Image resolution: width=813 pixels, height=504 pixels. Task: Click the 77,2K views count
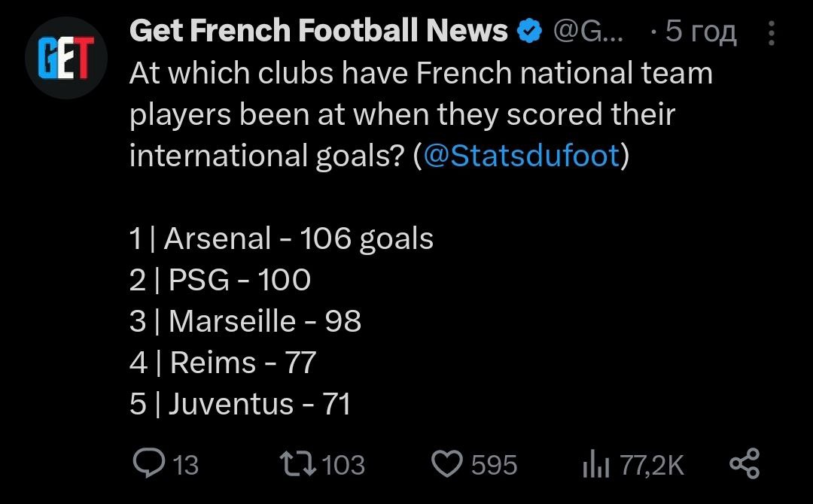point(652,465)
